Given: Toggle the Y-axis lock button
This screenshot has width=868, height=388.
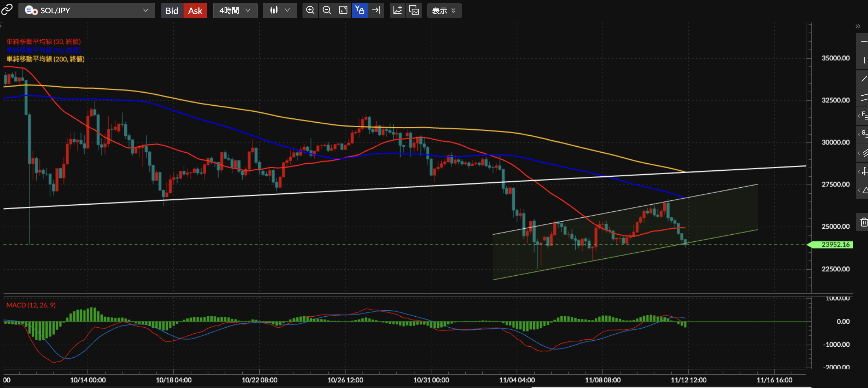Looking at the screenshot, I should coord(360,10).
